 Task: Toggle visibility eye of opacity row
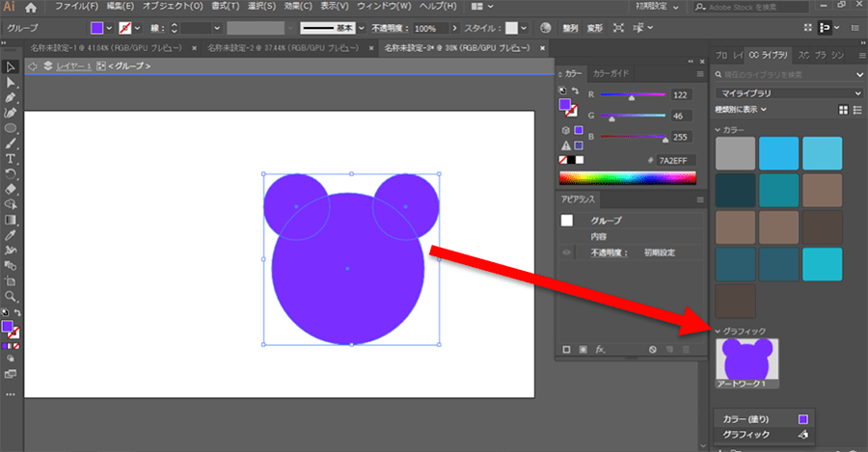click(x=567, y=253)
